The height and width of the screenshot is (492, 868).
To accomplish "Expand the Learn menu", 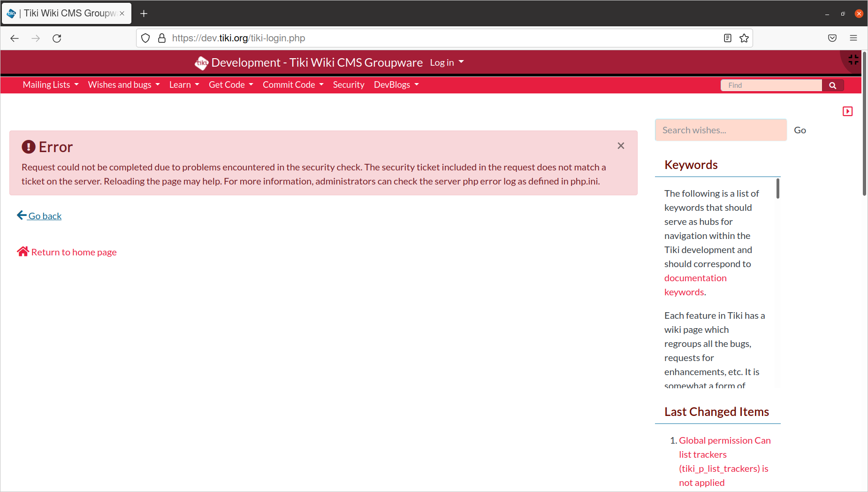I will click(184, 85).
